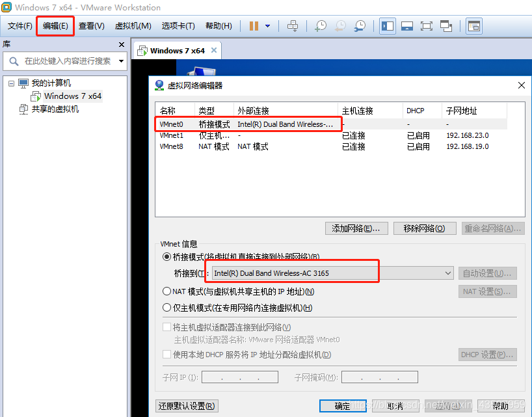The height and width of the screenshot is (417, 532).
Task: Click the 还原默认设置(R) button
Action: (187, 406)
